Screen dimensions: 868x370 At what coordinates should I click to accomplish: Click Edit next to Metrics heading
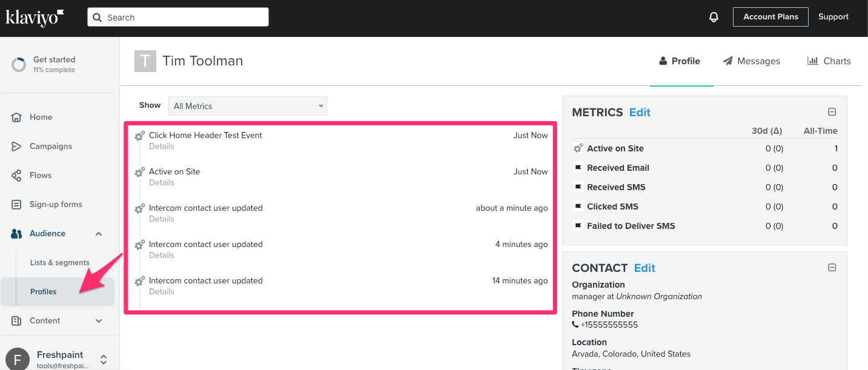[x=640, y=112]
